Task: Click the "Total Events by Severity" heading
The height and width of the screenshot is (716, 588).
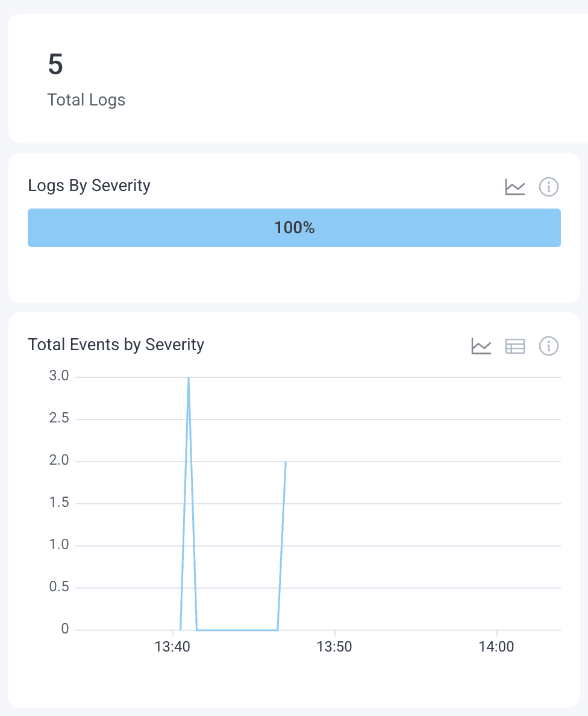Action: (116, 344)
